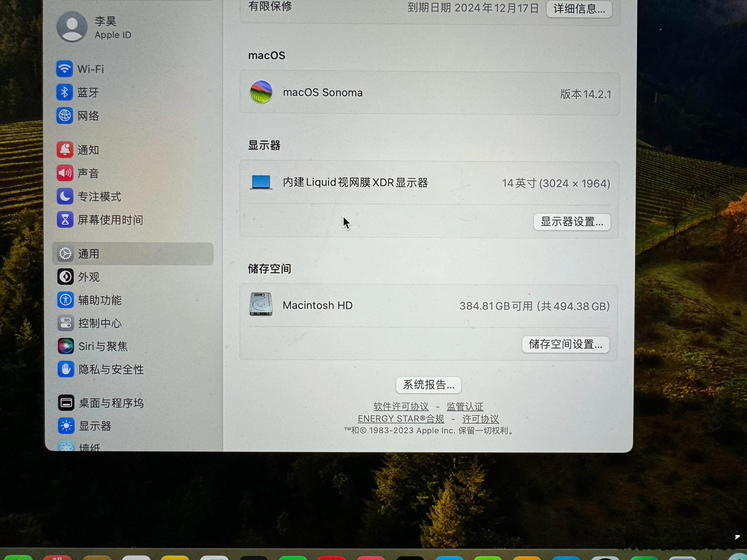Image resolution: width=747 pixels, height=560 pixels.
Task: Click the Notifications (通知) bell icon
Action: coord(65,149)
